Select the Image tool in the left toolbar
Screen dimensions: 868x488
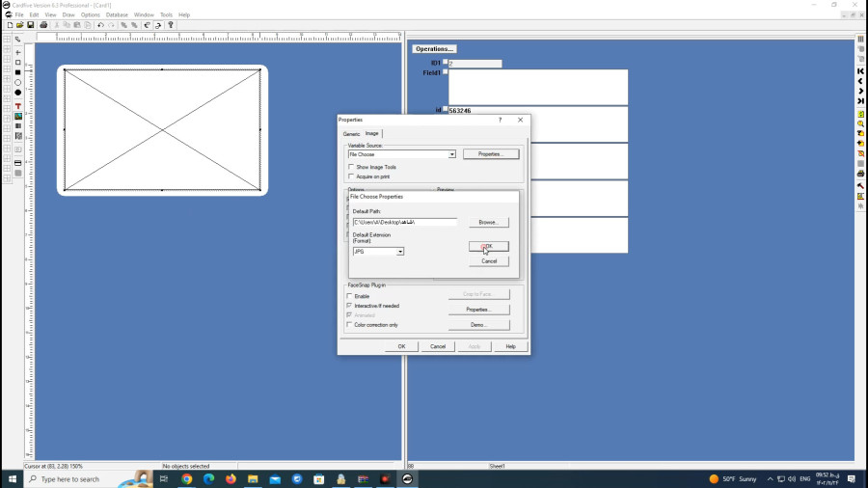17,116
